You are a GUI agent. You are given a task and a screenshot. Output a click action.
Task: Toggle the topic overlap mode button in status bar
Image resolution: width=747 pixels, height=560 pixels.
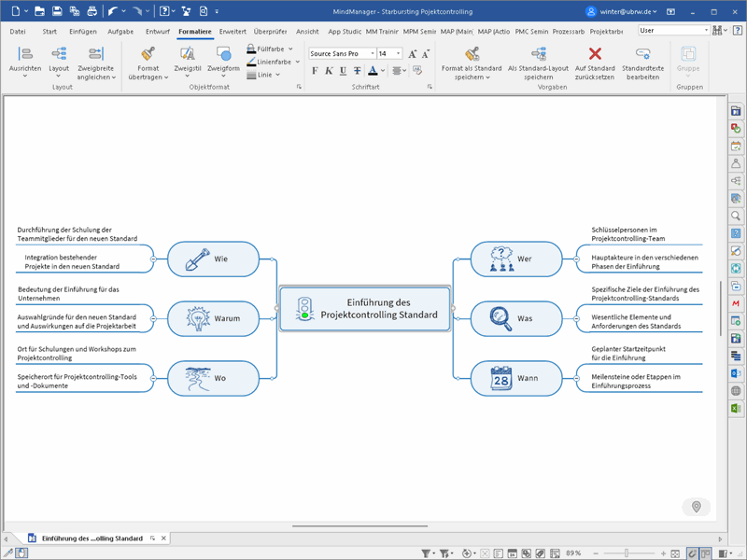point(706,553)
